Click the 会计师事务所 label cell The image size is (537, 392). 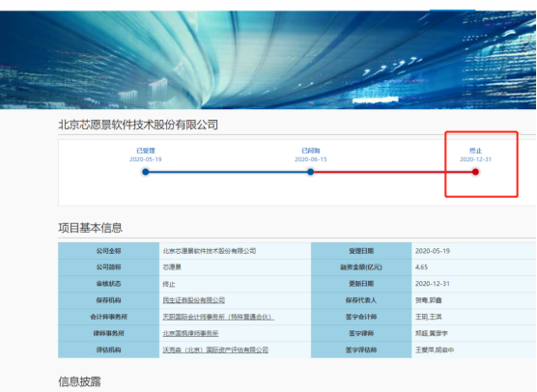click(108, 317)
